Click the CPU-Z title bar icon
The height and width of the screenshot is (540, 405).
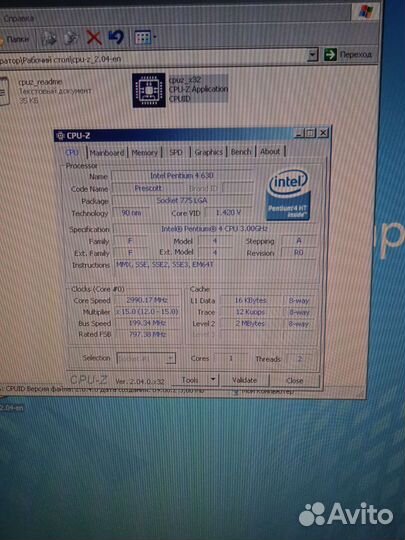pyautogui.click(x=60, y=136)
